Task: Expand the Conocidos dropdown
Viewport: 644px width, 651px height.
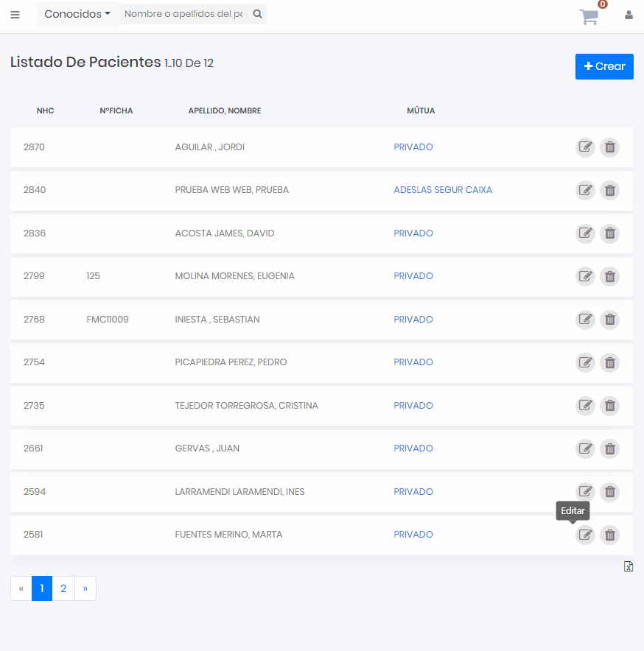Action: [x=77, y=14]
